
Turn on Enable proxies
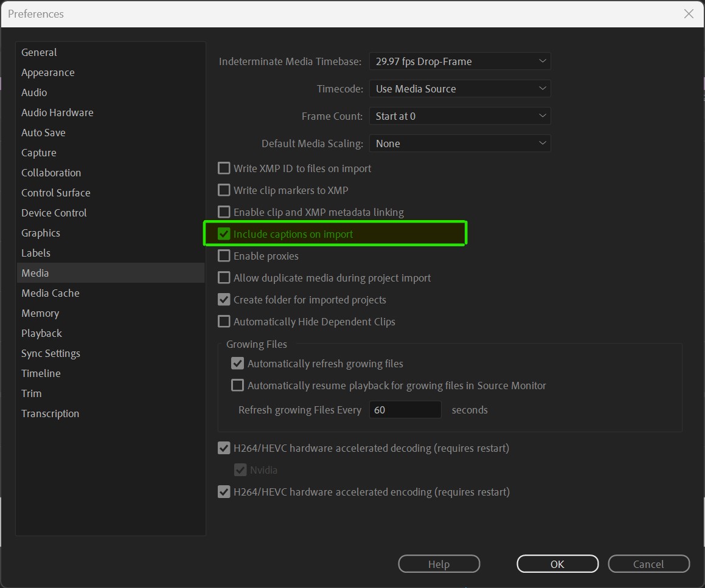(224, 255)
